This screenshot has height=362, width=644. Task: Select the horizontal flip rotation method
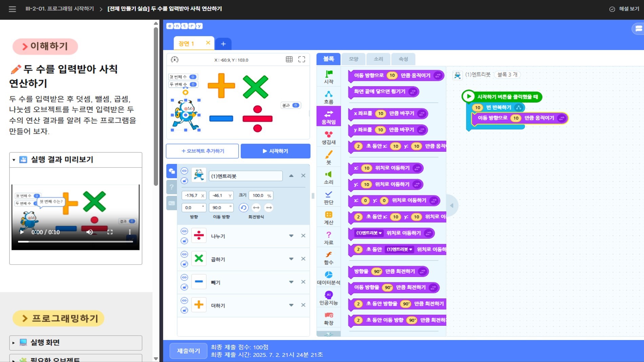point(256,208)
